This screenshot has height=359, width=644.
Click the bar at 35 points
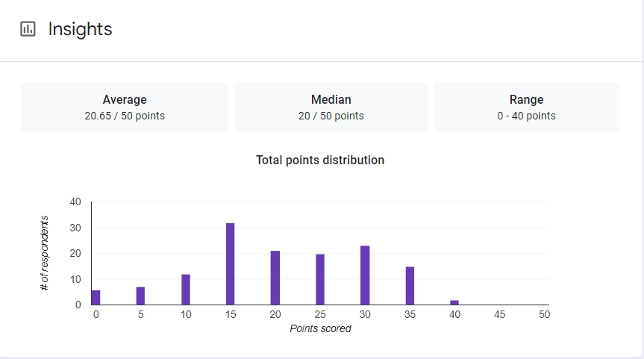click(410, 286)
